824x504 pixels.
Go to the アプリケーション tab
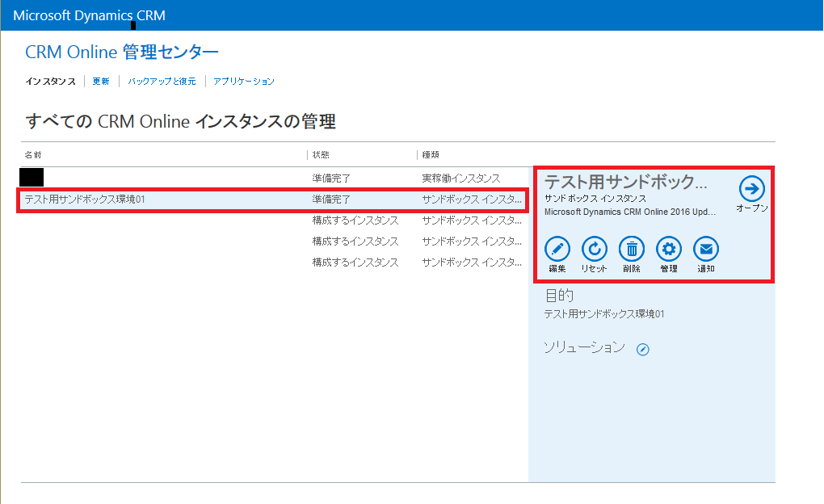[x=244, y=82]
